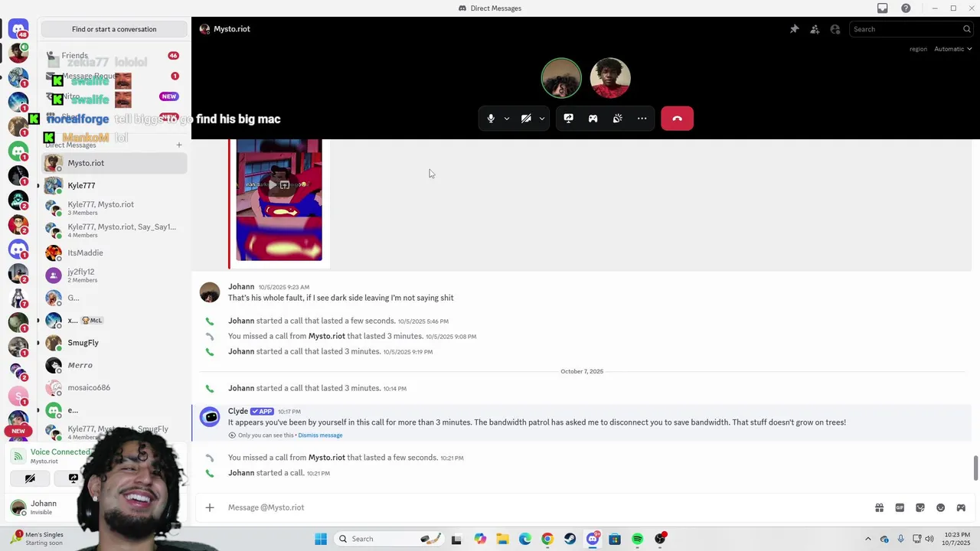Open pinned messages
Image resolution: width=980 pixels, height=551 pixels.
[794, 29]
